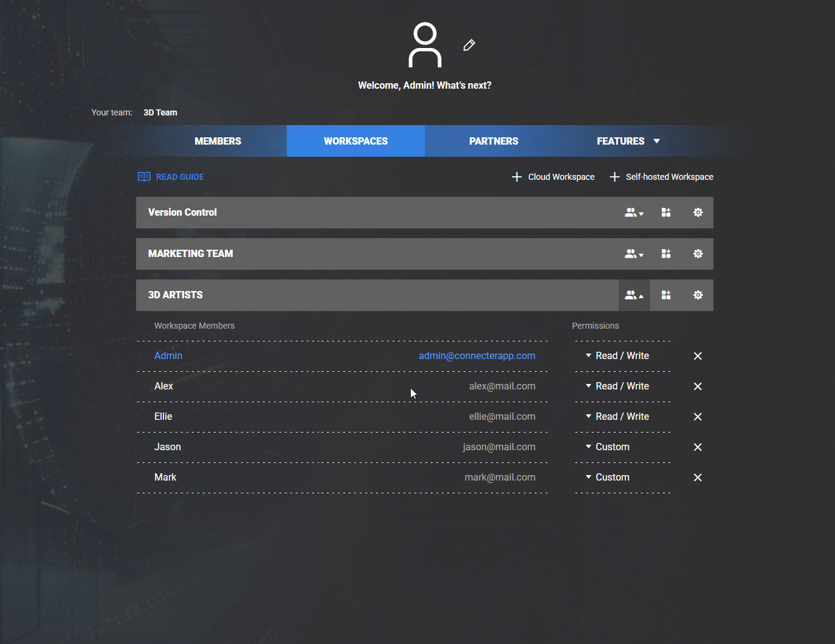Select the WORKSPACES tab
This screenshot has height=644, width=835.
[356, 141]
